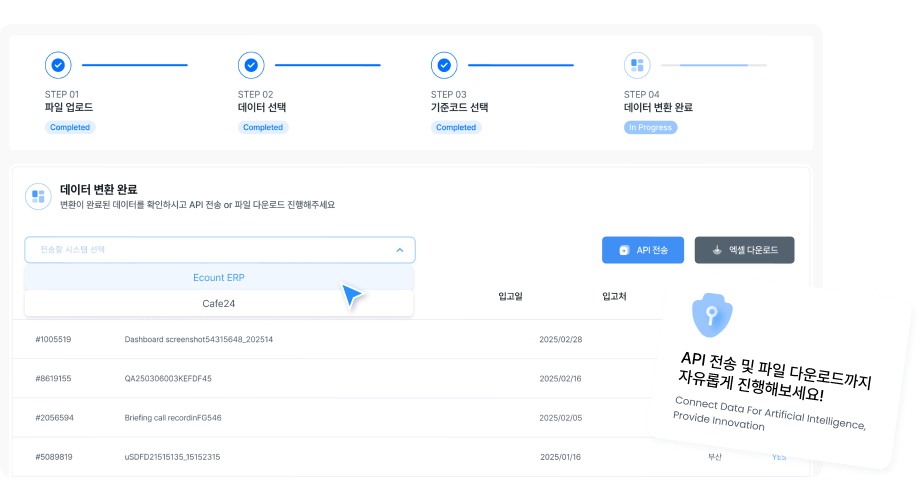Image resolution: width=922 pixels, height=489 pixels.
Task: Click the 부산 cell in last row
Action: pyautogui.click(x=714, y=457)
